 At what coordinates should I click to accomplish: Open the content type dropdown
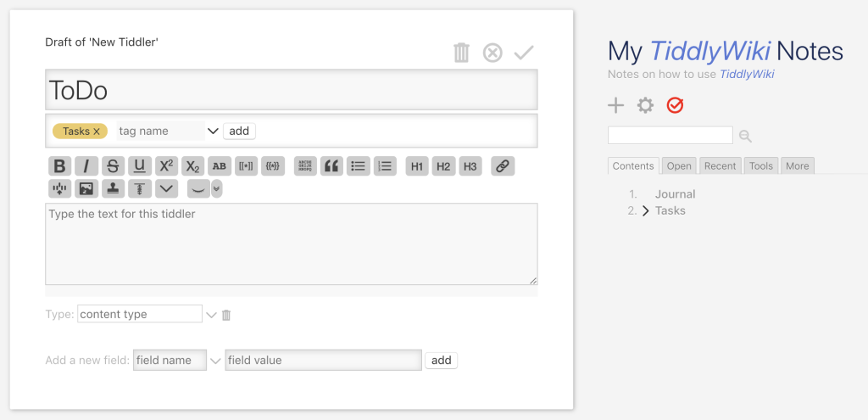click(211, 315)
